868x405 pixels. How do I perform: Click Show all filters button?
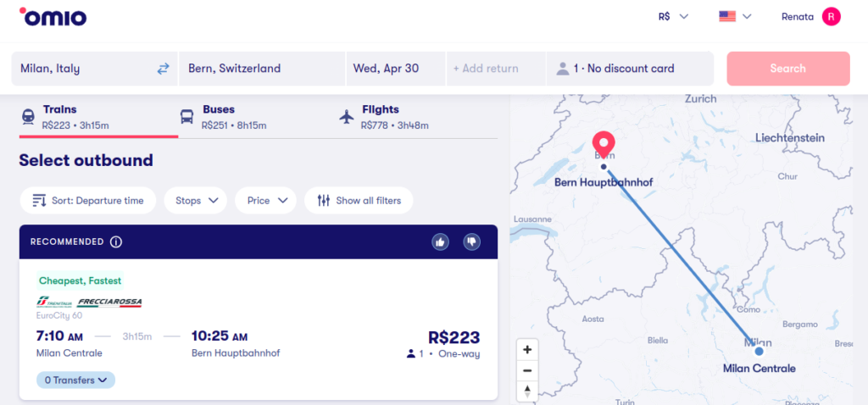point(359,201)
